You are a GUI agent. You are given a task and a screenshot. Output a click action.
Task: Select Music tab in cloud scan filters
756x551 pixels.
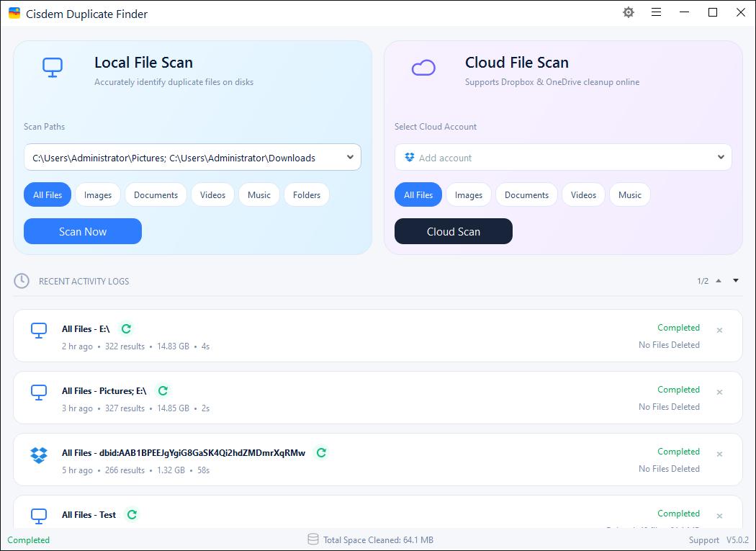(x=630, y=195)
